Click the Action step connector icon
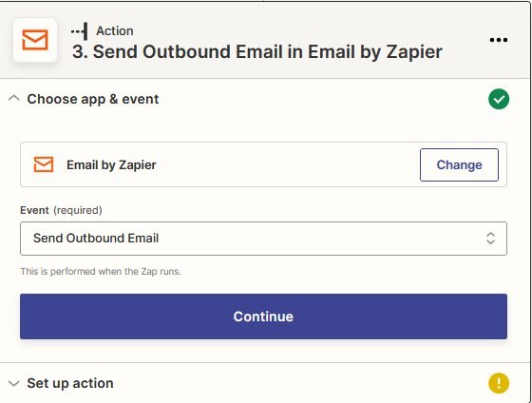The height and width of the screenshot is (403, 532). tap(80, 31)
